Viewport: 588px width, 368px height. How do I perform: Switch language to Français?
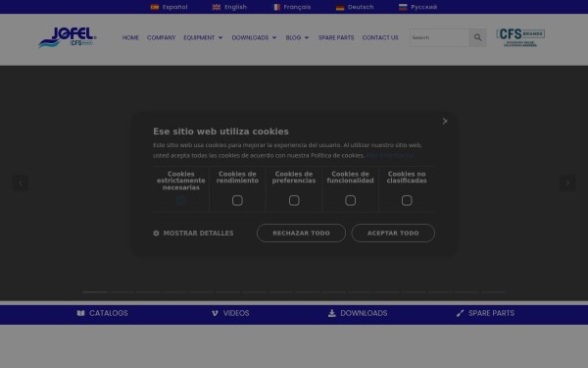tap(297, 7)
